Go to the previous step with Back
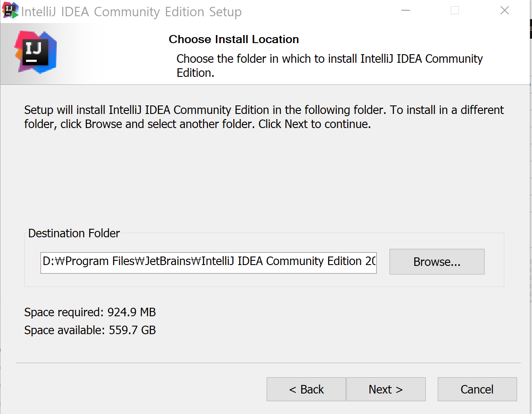 (306, 389)
